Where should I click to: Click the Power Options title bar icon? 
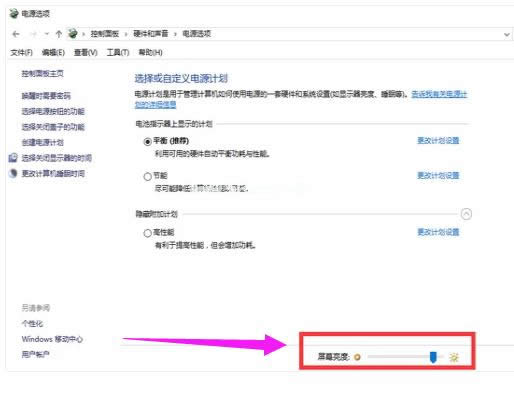[x=14, y=14]
